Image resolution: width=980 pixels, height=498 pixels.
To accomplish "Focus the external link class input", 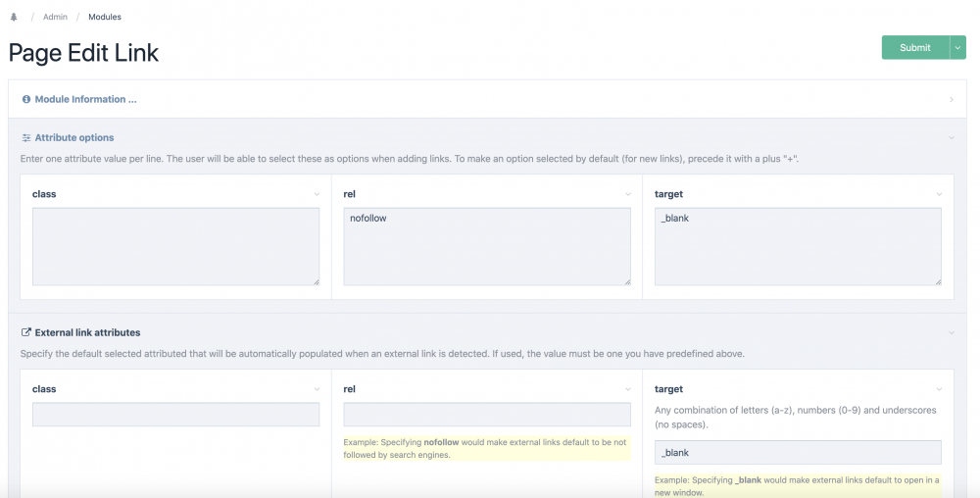I will pyautogui.click(x=175, y=415).
